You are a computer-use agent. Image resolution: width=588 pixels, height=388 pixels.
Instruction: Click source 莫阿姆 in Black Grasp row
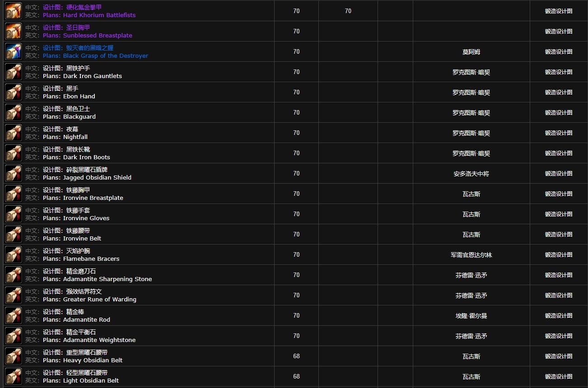click(x=471, y=52)
